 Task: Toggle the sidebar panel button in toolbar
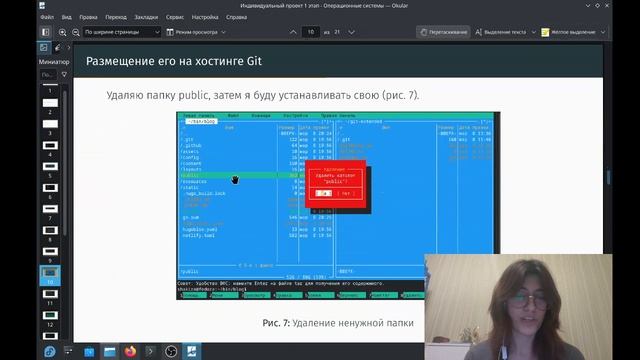click(x=46, y=32)
